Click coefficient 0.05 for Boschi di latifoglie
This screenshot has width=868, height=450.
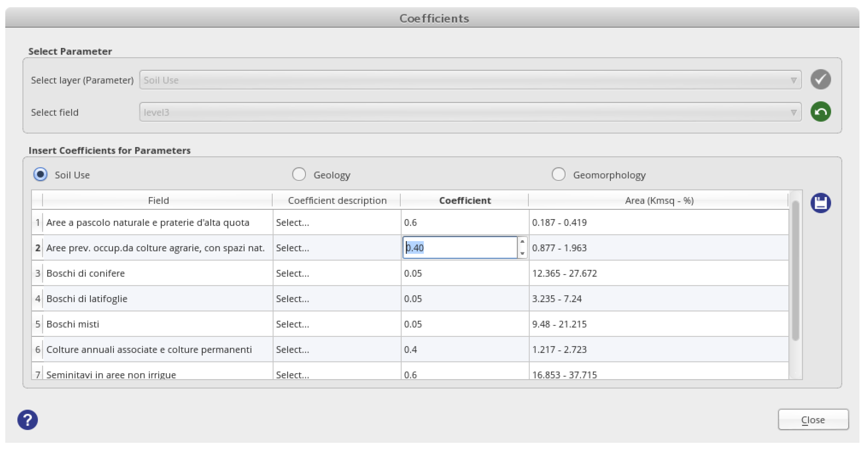465,299
